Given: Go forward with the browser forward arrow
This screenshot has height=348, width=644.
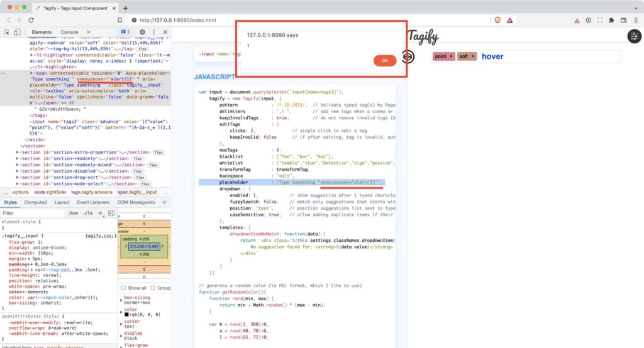Looking at the screenshot, I should (19, 20).
